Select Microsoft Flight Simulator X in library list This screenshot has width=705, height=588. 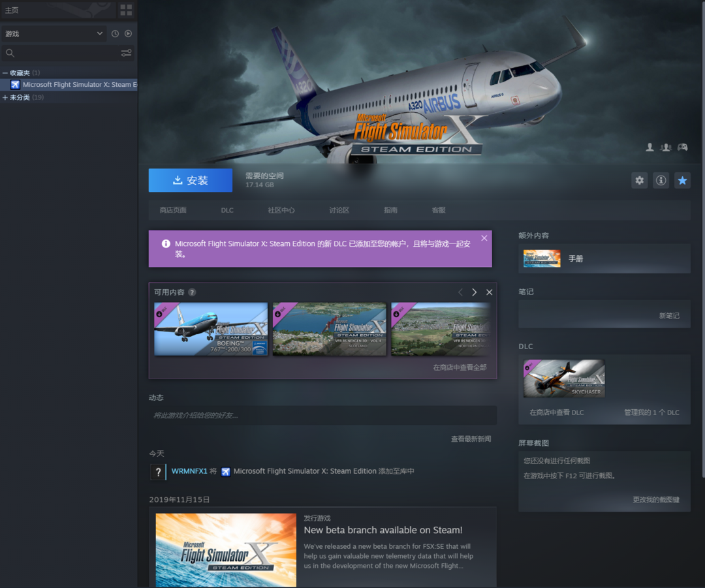click(x=69, y=85)
